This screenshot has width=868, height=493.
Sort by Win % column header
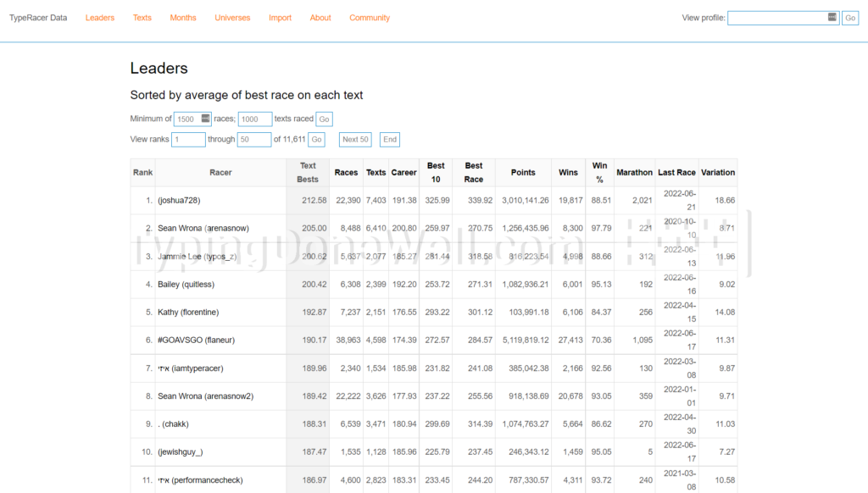coord(599,173)
